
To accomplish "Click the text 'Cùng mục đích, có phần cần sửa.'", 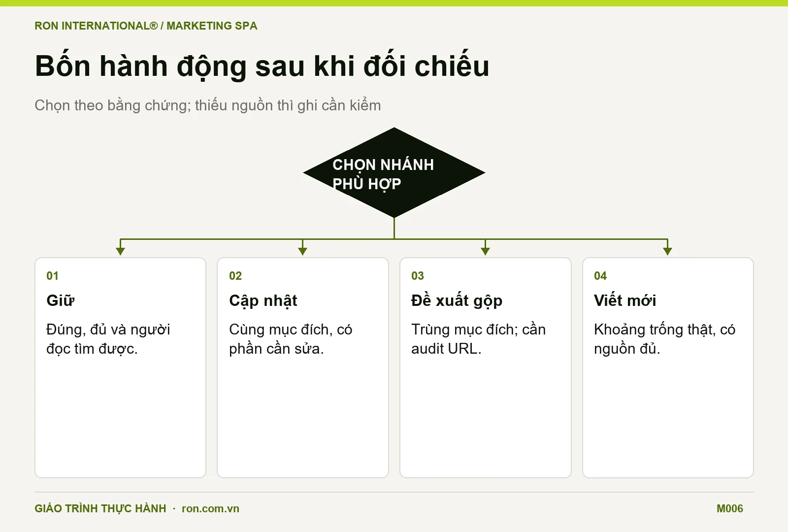I will [x=291, y=339].
